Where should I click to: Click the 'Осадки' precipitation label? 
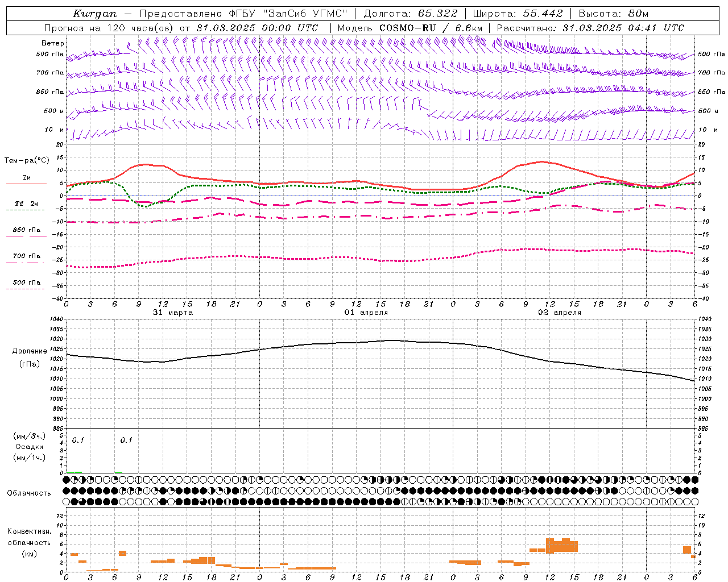tap(30, 447)
